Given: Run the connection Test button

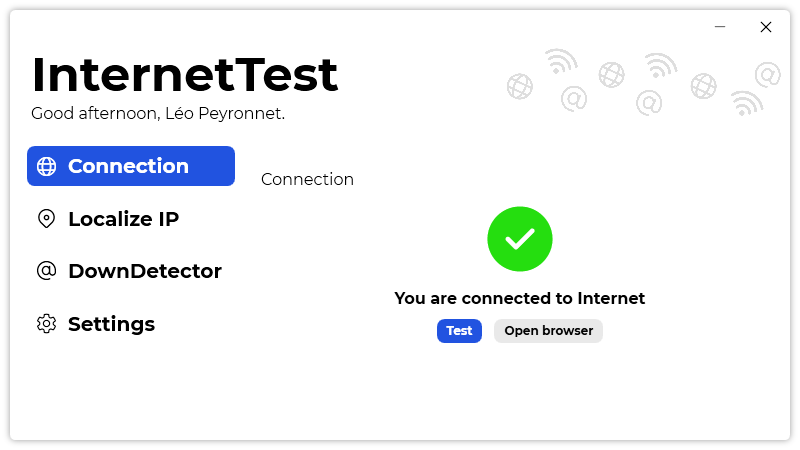Looking at the screenshot, I should (459, 331).
